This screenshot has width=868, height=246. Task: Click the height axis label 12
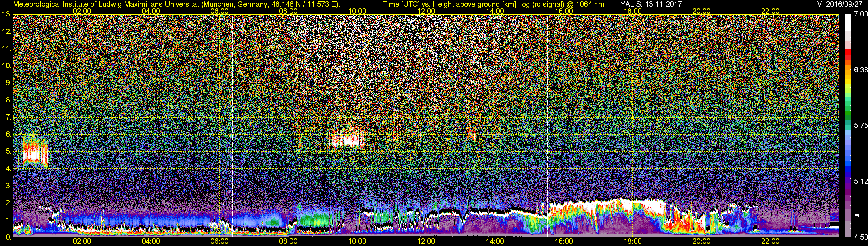[6, 32]
